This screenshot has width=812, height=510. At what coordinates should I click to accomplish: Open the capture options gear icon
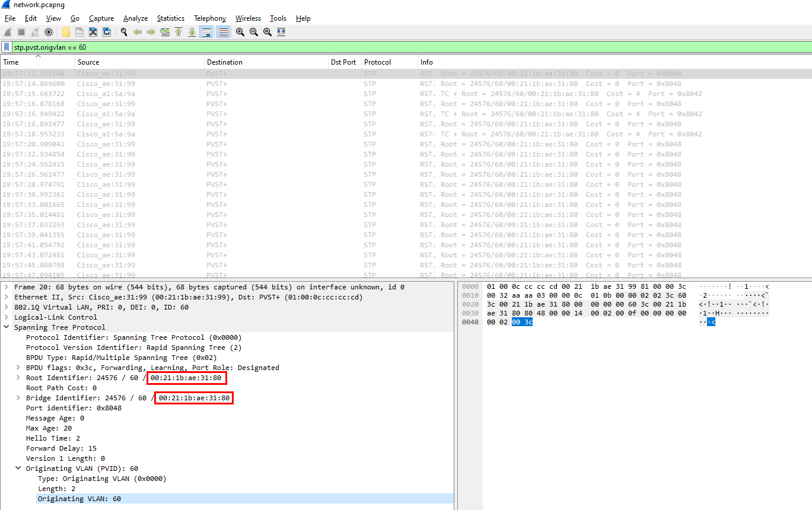tap(49, 32)
